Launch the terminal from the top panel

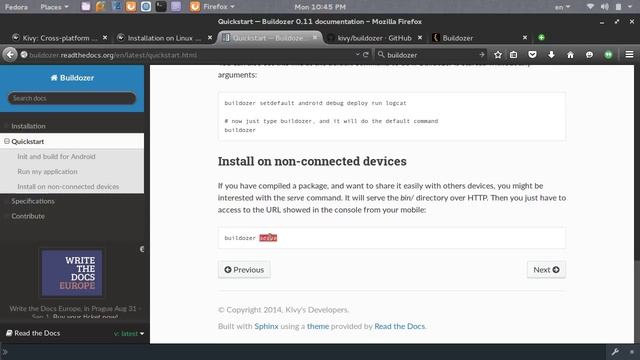161,7
